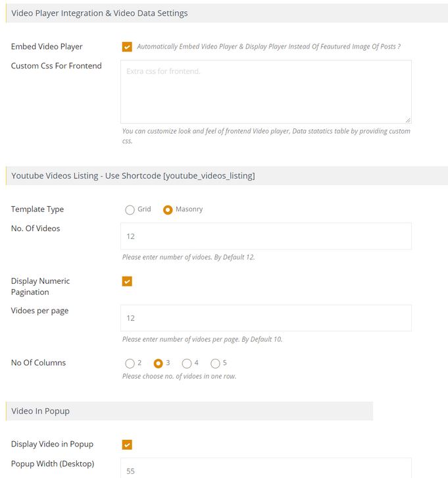Click the Embed Video Player label
Image resolution: width=448 pixels, height=478 pixels.
47,47
